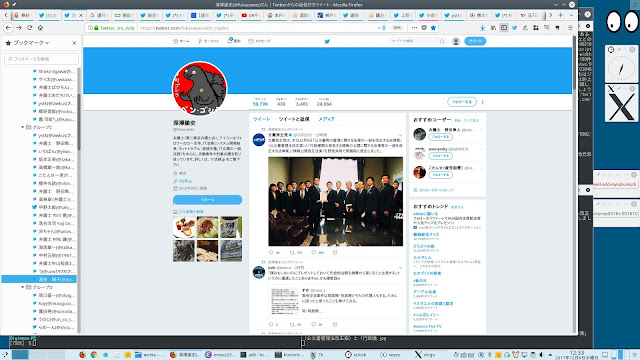Like the group photo tweet via heart icon
Image resolution: width=640 pixels, height=360 pixels.
pyautogui.click(x=313, y=253)
